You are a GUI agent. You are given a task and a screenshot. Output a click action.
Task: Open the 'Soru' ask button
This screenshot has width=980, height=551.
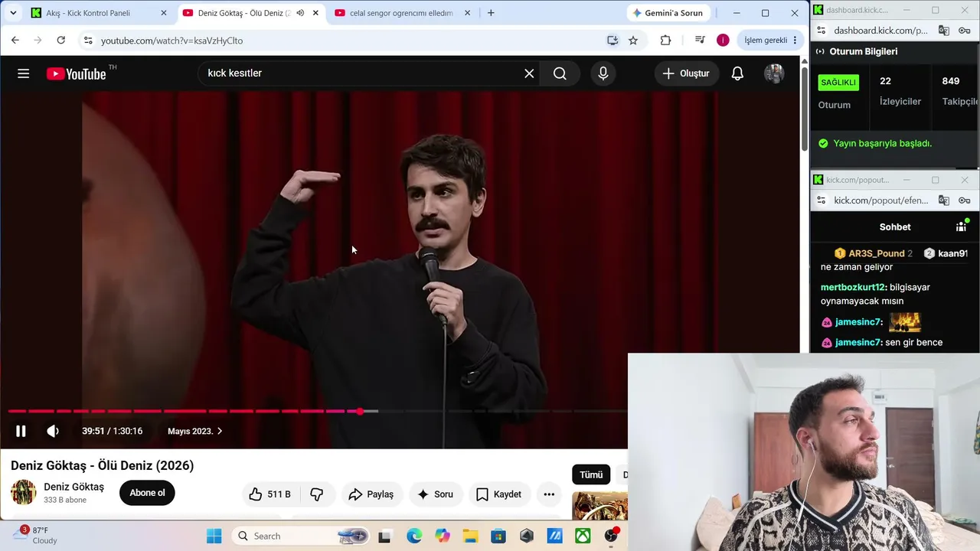click(x=435, y=494)
